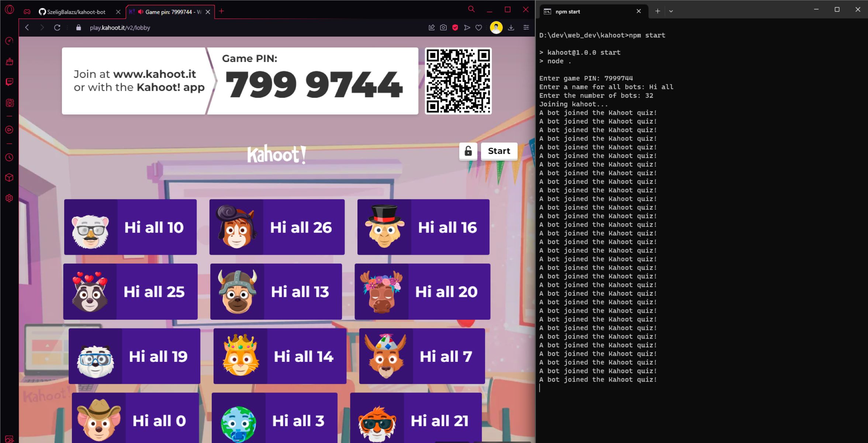Screen dimensions: 868x443
Task: Open a new browser tab
Action: 221,11
